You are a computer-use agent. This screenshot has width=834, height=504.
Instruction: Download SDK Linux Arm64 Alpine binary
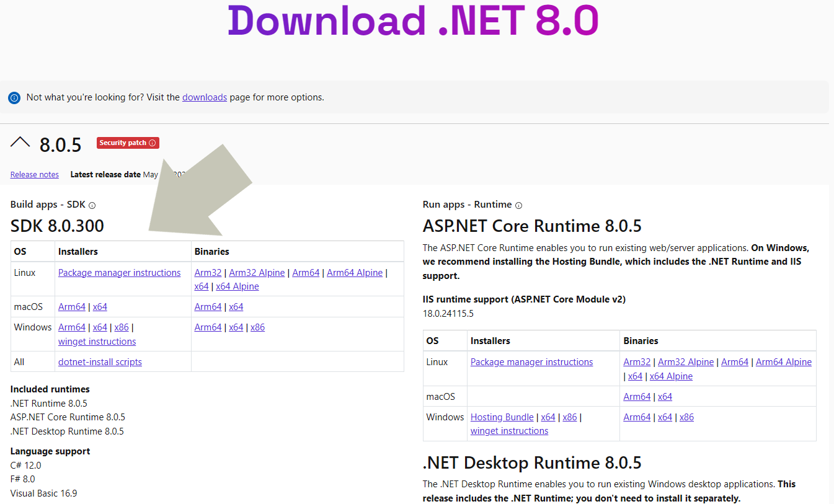tap(355, 273)
